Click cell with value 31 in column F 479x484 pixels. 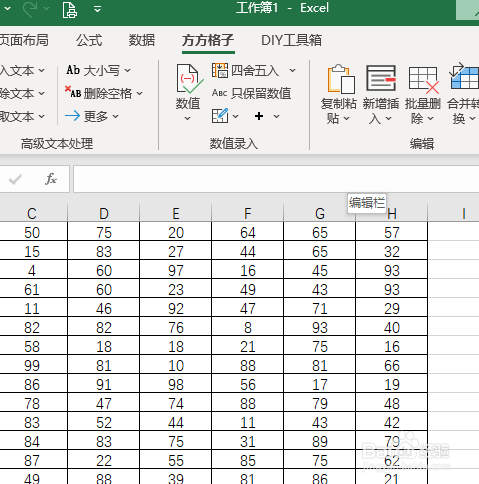click(248, 441)
